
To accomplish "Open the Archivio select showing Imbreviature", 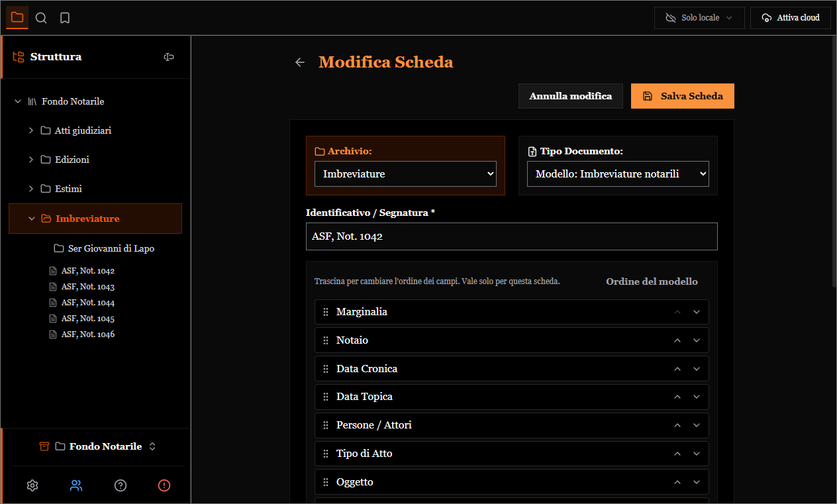I will 405,174.
